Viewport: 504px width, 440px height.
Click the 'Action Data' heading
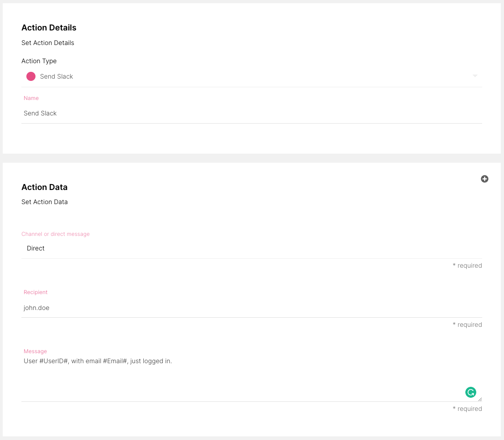tap(45, 187)
